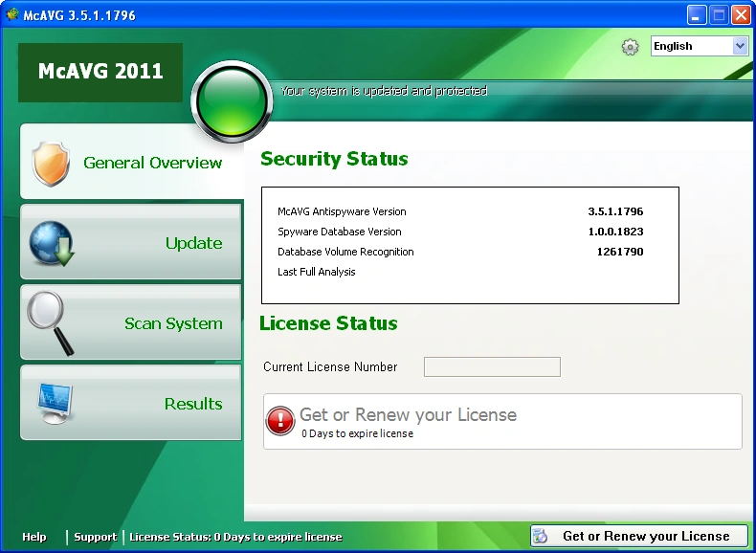Click the green License Status heading

(x=328, y=323)
